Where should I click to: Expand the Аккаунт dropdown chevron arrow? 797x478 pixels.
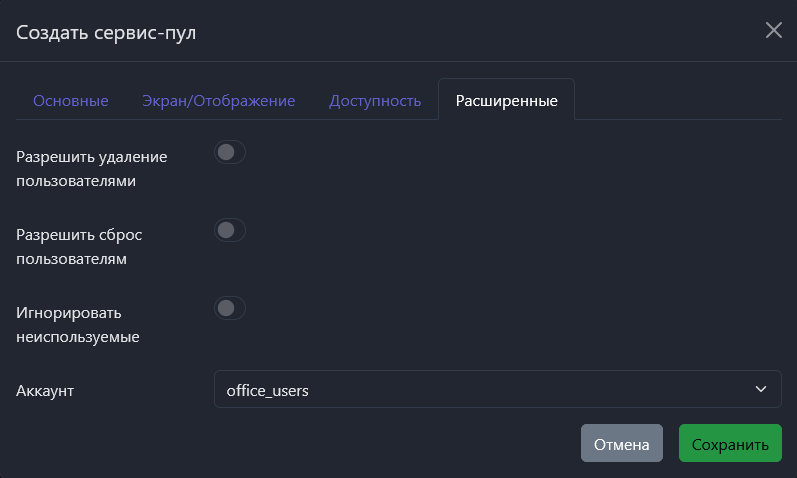761,389
